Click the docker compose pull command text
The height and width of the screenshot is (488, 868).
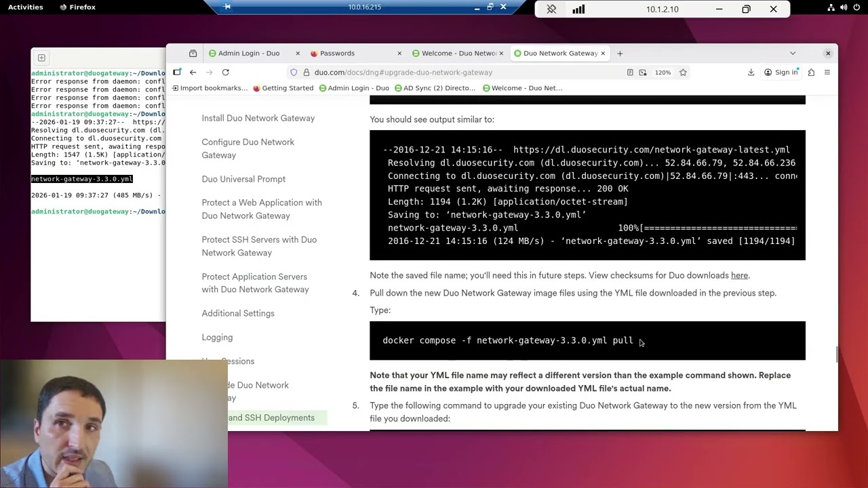click(508, 341)
